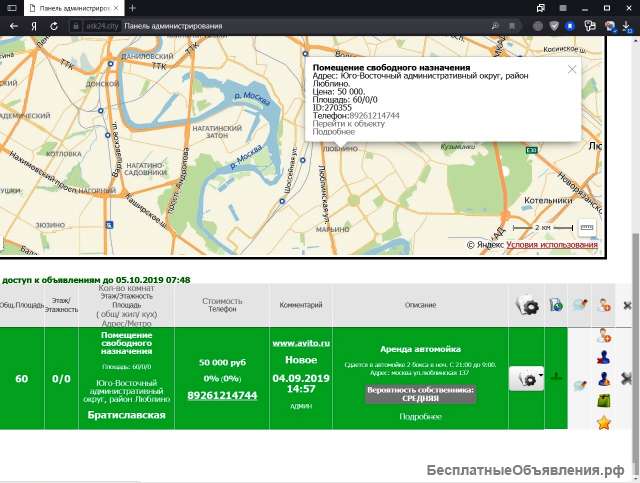Click the X delete icon in table header
The image size is (640, 483).
627,305
